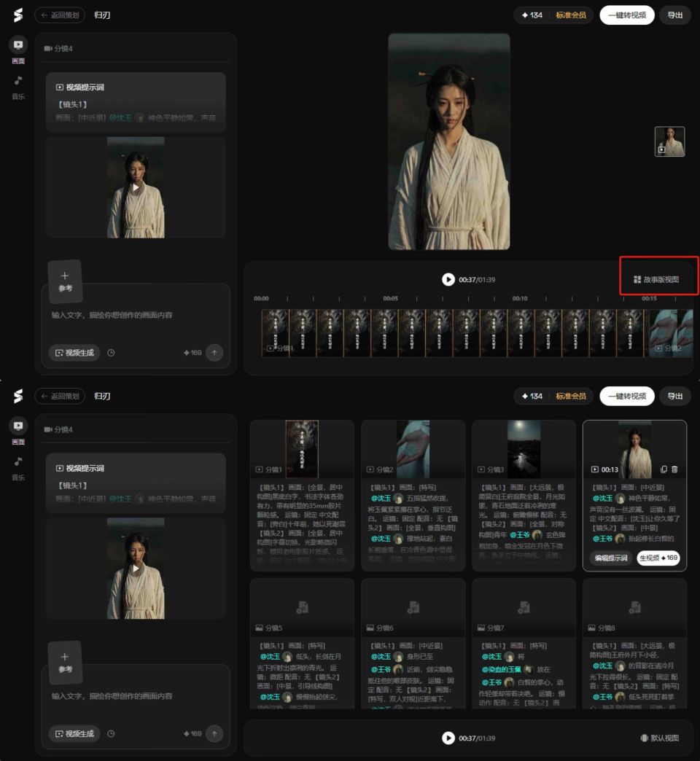The height and width of the screenshot is (761, 700).
Task: Click the up-arrow send button in the timeline-view screen
Action: pos(214,353)
